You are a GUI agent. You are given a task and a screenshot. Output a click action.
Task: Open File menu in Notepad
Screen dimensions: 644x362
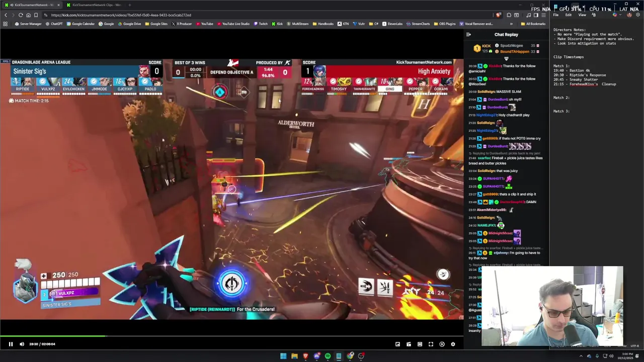click(x=555, y=15)
